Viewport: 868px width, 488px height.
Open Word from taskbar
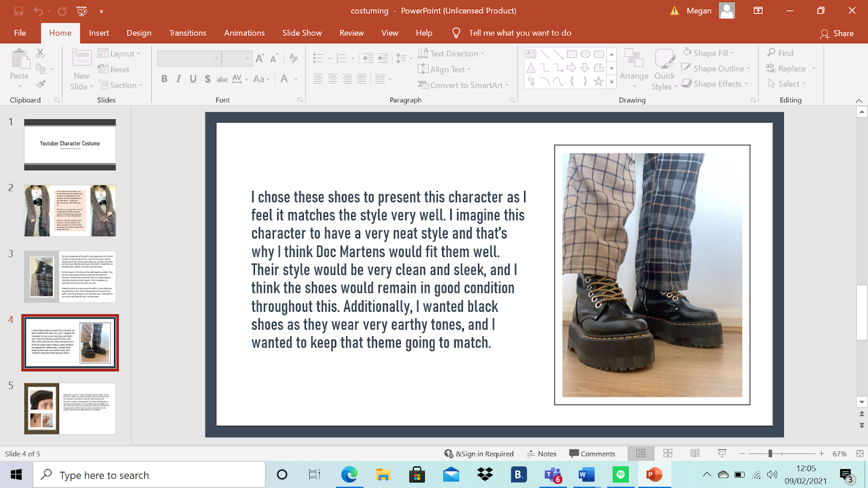click(x=586, y=475)
